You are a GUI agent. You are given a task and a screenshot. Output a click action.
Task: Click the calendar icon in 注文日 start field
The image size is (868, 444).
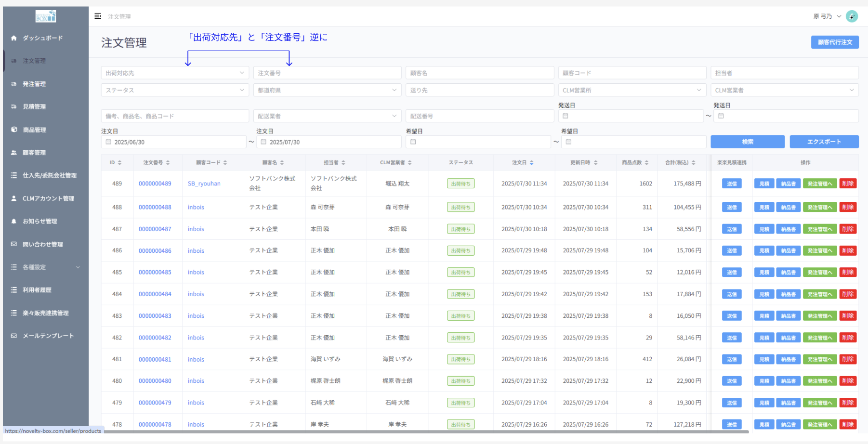108,142
